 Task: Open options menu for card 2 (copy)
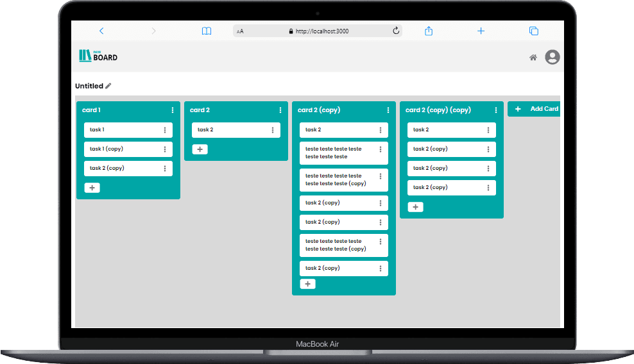(x=388, y=110)
